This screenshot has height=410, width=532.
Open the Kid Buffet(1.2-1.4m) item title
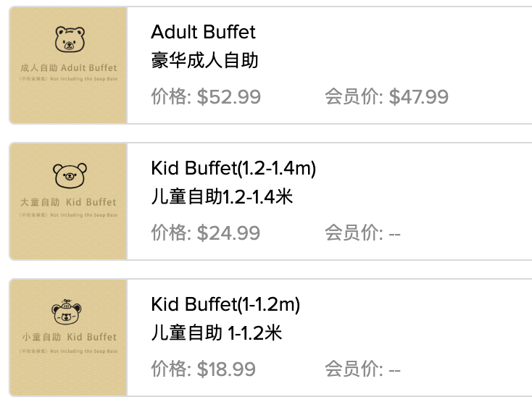click(x=233, y=169)
